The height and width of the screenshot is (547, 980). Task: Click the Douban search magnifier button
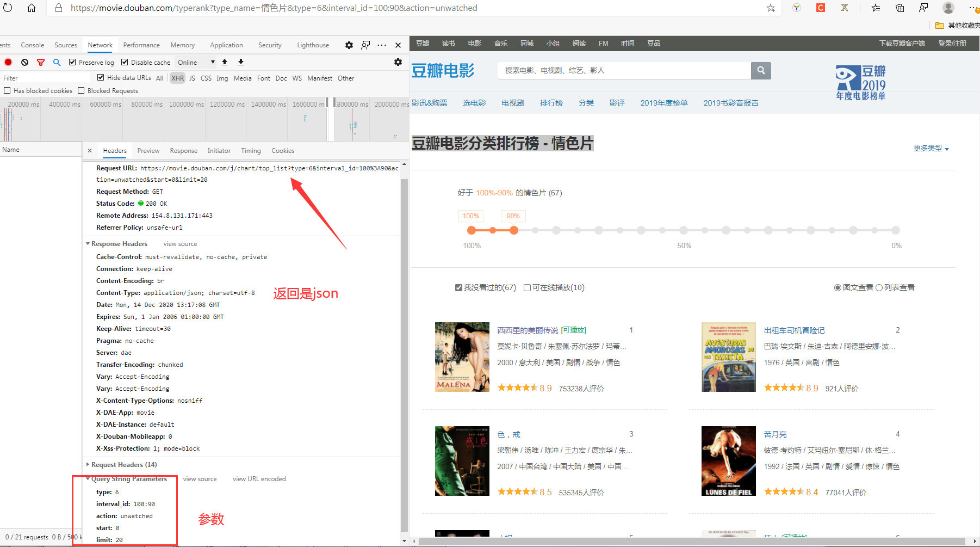click(x=761, y=70)
